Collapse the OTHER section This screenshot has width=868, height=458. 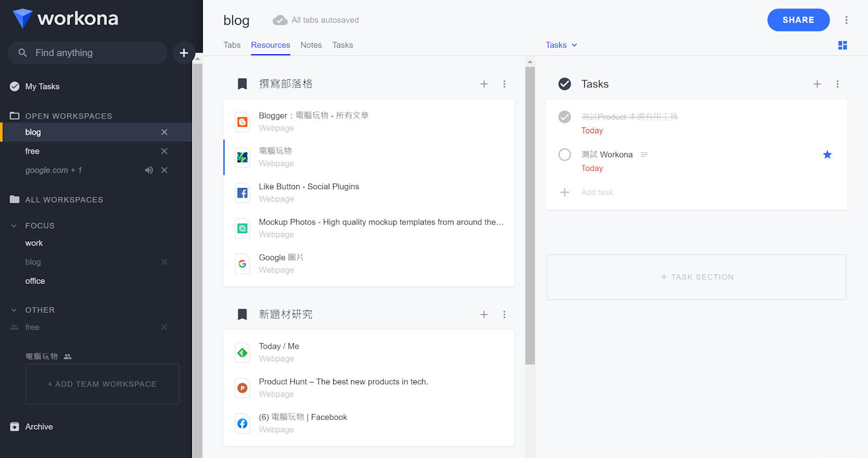pos(14,310)
